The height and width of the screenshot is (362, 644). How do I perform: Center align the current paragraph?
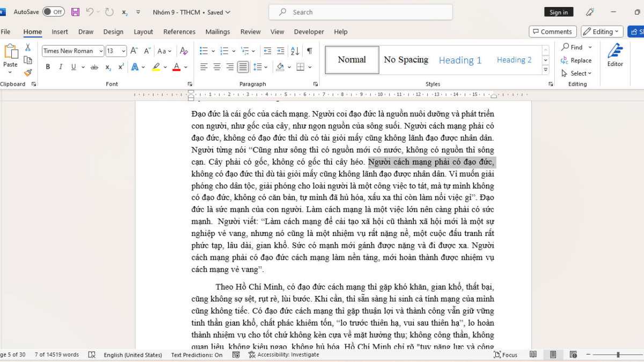click(216, 67)
